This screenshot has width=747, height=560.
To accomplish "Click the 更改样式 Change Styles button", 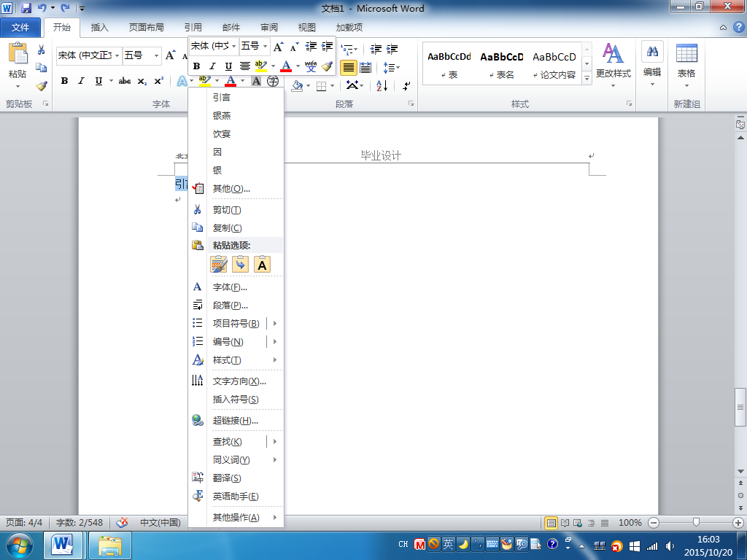I will 613,64.
